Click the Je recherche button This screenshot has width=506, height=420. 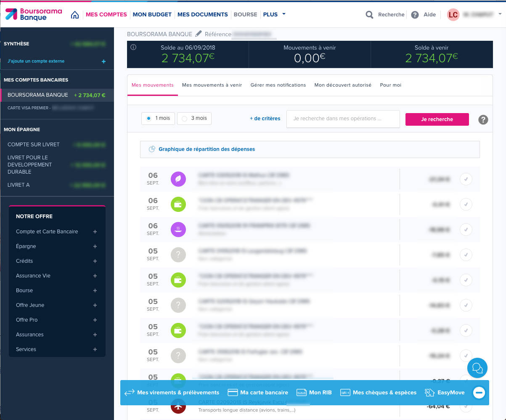pyautogui.click(x=437, y=119)
